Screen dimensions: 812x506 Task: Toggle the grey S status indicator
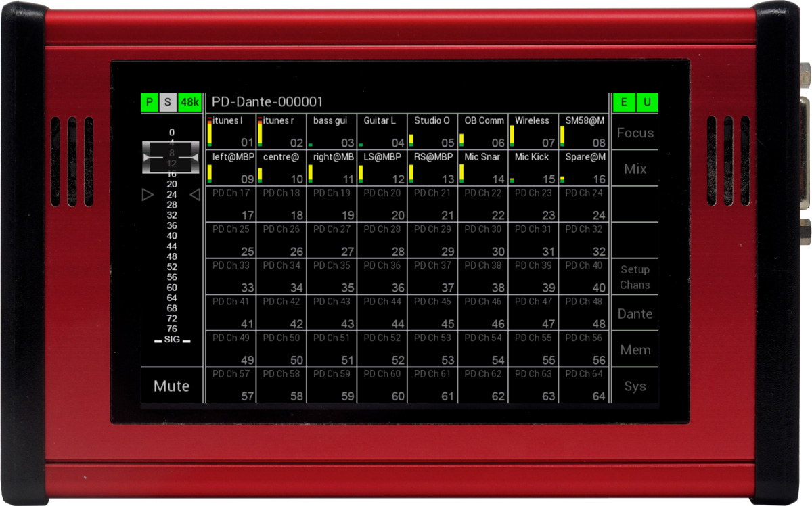pyautogui.click(x=168, y=103)
